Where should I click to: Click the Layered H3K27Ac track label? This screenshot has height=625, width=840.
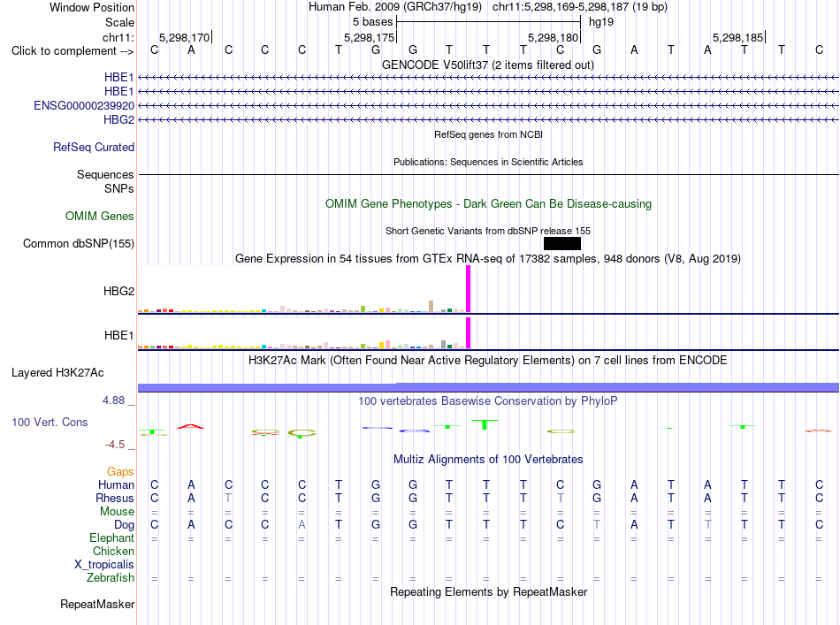point(57,373)
